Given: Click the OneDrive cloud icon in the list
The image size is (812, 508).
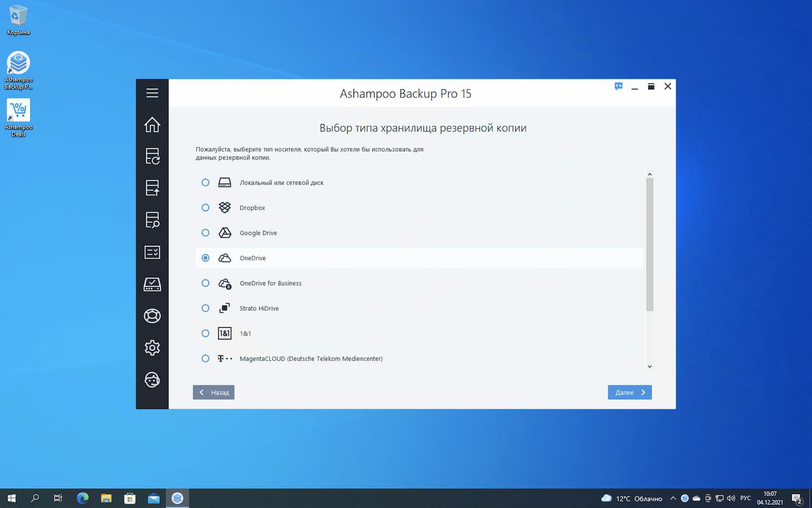Looking at the screenshot, I should click(225, 258).
